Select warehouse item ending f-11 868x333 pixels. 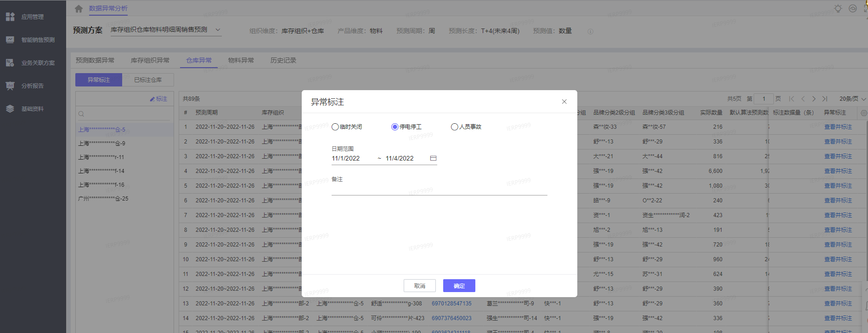pos(124,157)
